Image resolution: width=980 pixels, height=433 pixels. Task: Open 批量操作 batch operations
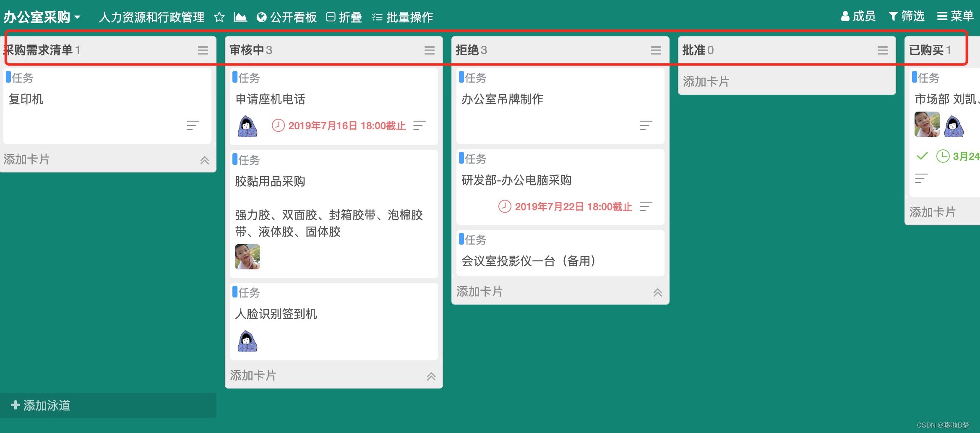click(x=402, y=17)
